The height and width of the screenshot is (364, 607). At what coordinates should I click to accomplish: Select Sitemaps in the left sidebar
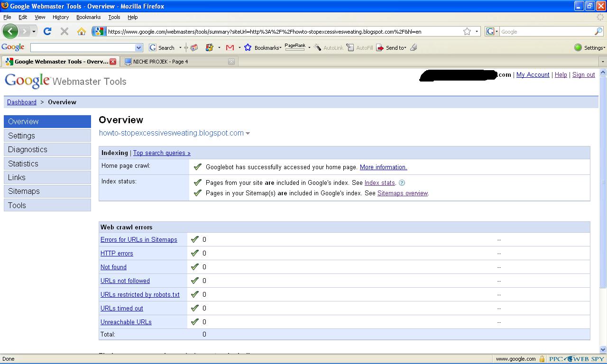pyautogui.click(x=47, y=191)
